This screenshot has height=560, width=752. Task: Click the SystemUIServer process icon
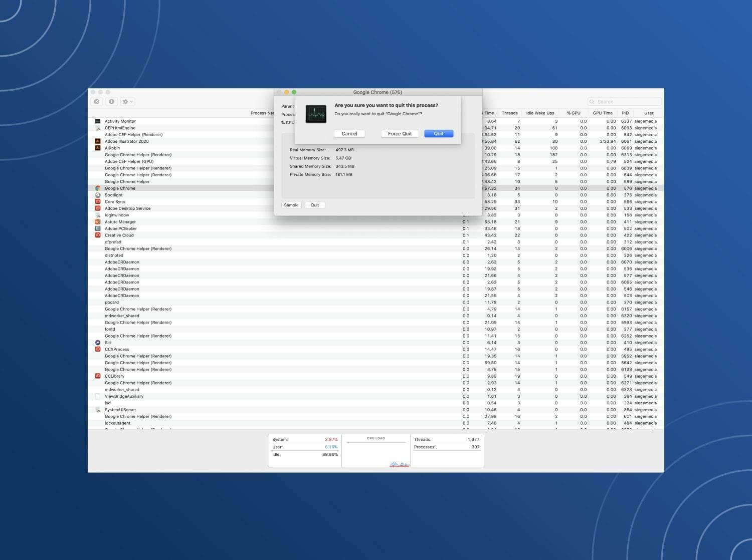click(x=98, y=410)
